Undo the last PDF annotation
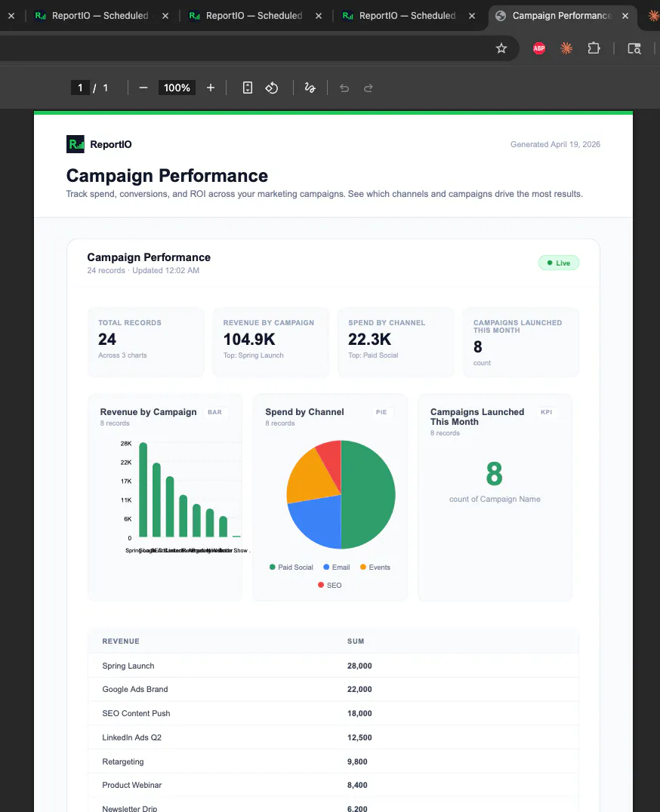 point(344,88)
